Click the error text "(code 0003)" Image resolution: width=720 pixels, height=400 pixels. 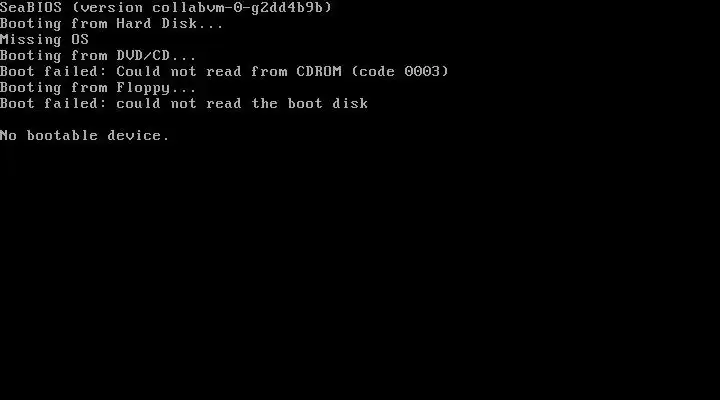point(400,72)
